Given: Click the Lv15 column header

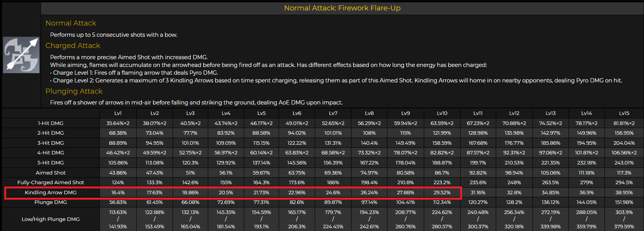Looking at the screenshot, I should point(624,113).
